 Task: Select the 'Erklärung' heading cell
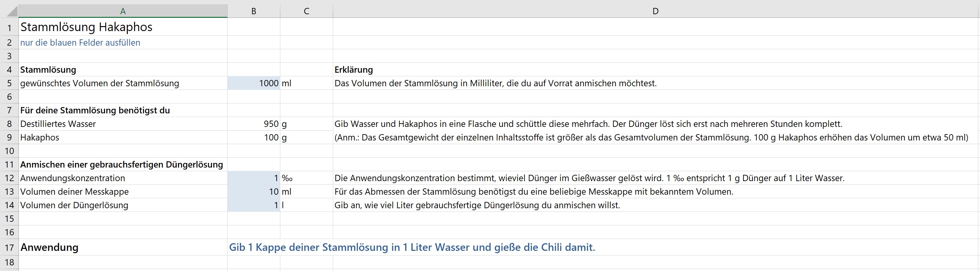click(655, 70)
